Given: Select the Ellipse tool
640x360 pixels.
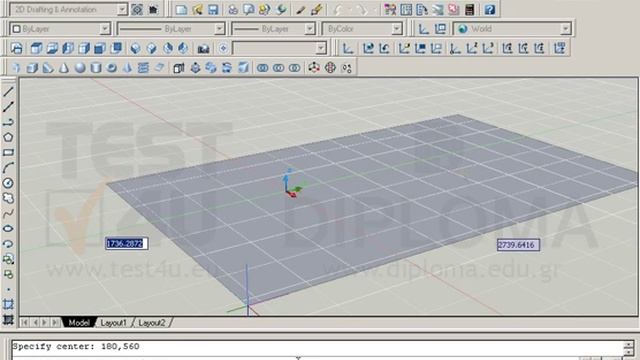Looking at the screenshot, I should pyautogui.click(x=8, y=229).
